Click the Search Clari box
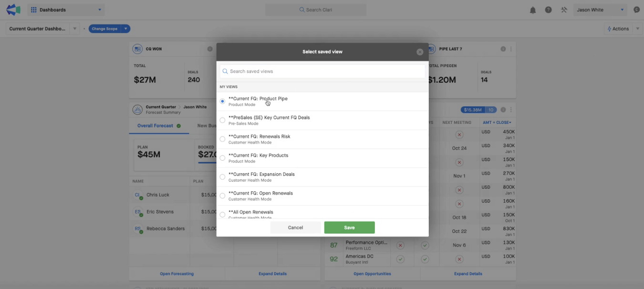 click(x=316, y=10)
